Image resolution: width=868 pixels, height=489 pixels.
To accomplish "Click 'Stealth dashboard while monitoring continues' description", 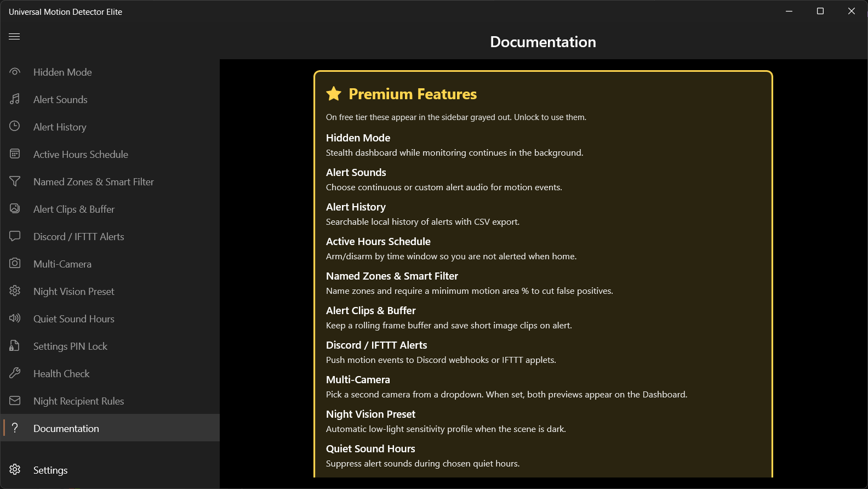I will 454,153.
